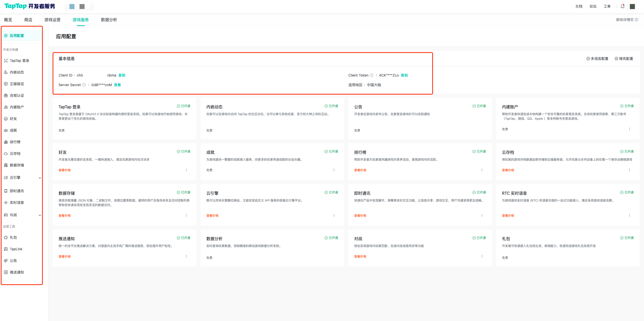Click 查看价格 on the 即时通讯 card
644x321 pixels.
coord(360,216)
